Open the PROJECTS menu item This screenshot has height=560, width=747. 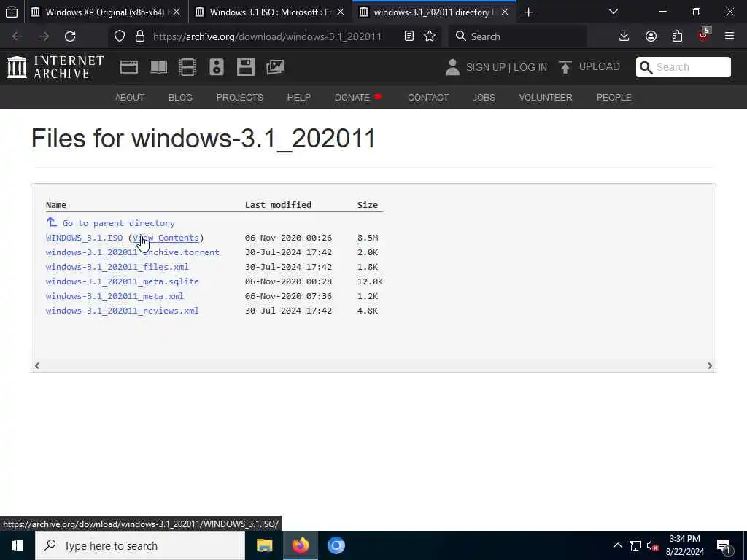coord(239,97)
